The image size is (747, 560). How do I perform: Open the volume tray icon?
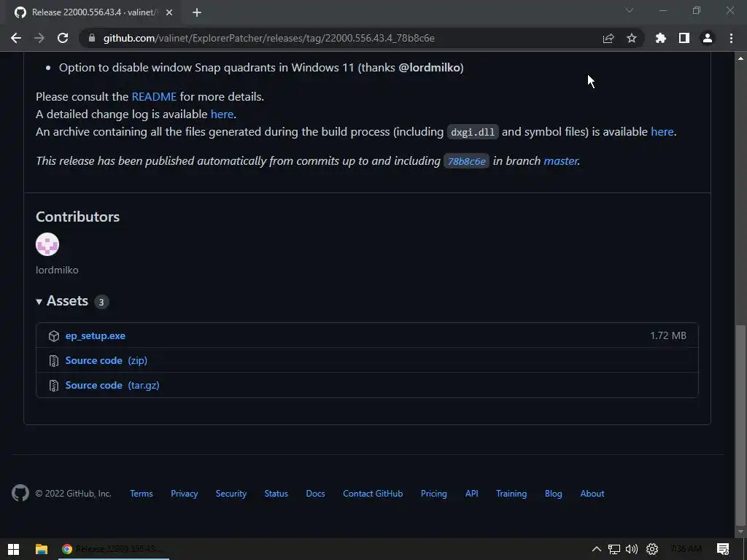click(x=631, y=549)
